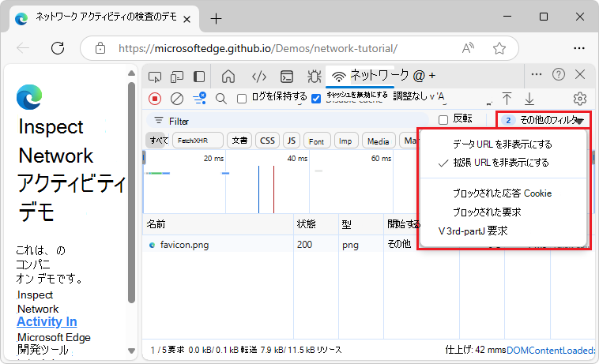Viewport: 599px width, 364px height.
Task: Click the DOMContentLoaded status text
Action: (x=551, y=351)
